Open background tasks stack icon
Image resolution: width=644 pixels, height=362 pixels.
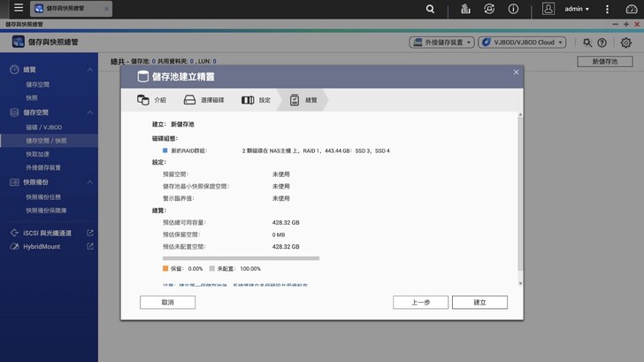pyautogui.click(x=465, y=9)
